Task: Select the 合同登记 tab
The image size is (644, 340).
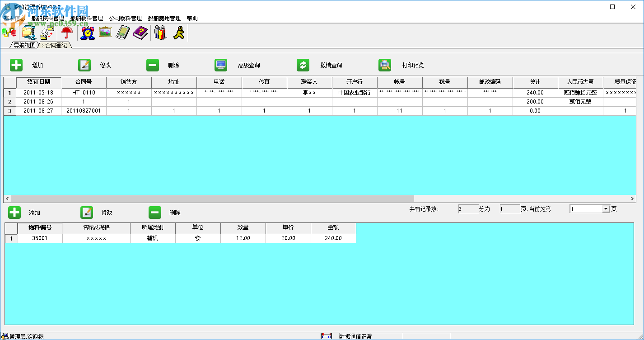Action: pos(56,45)
